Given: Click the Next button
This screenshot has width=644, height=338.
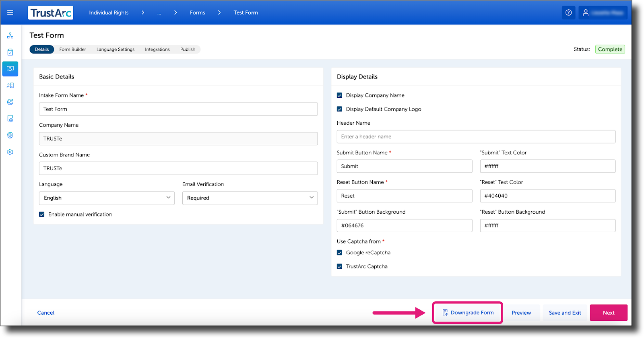Looking at the screenshot, I should click(609, 313).
